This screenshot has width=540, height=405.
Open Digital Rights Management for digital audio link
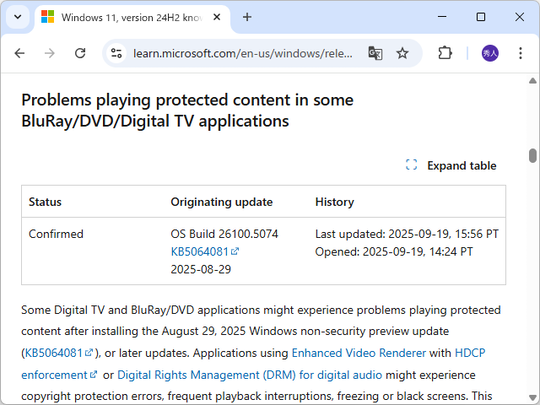tap(250, 375)
